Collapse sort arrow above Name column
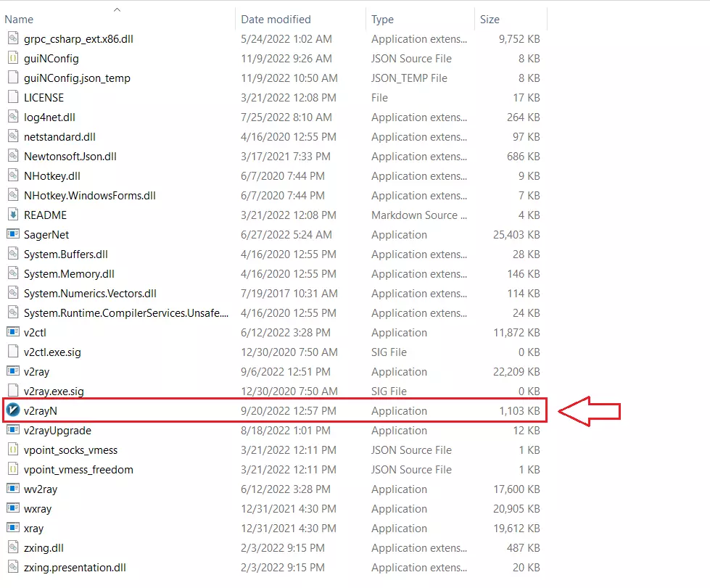710x588 pixels. tap(117, 9)
